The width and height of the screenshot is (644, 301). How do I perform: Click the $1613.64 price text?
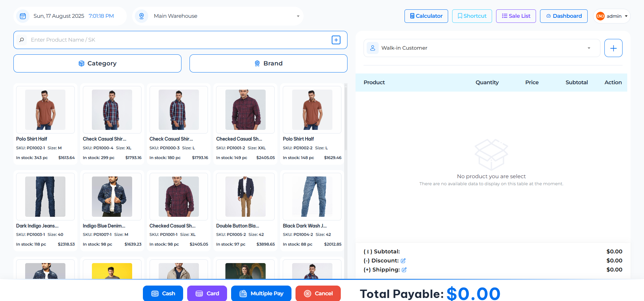point(66,158)
